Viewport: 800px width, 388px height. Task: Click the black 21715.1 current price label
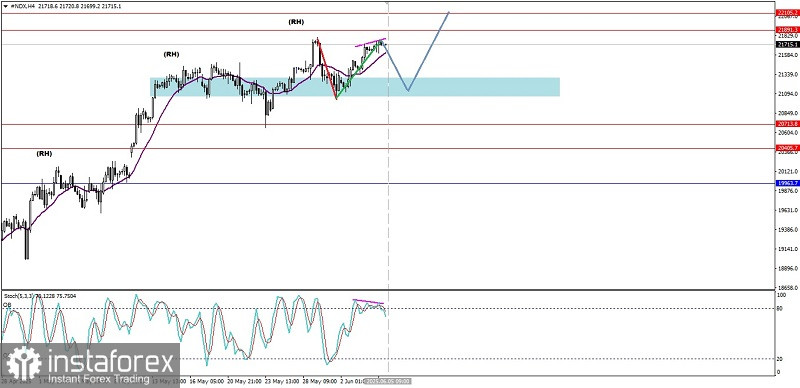[x=787, y=44]
